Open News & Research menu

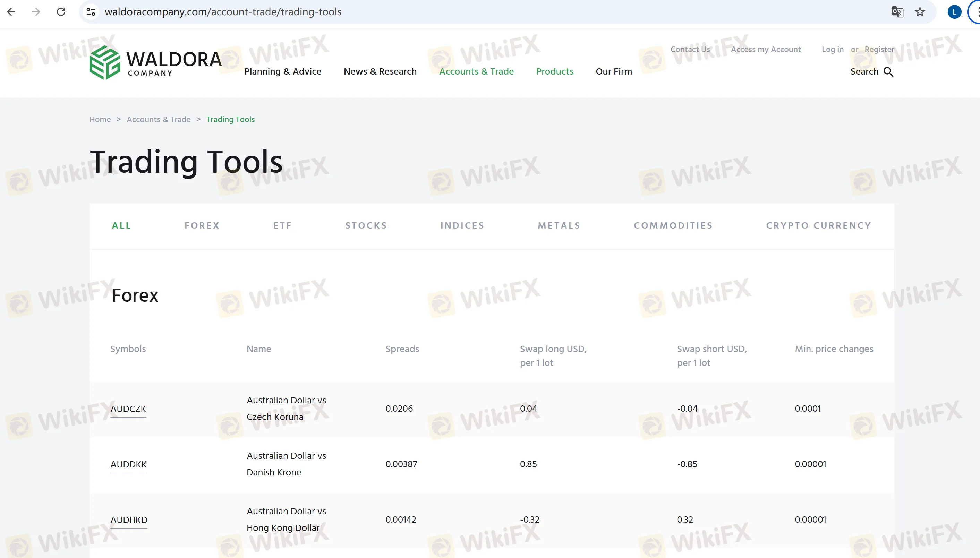(x=380, y=71)
